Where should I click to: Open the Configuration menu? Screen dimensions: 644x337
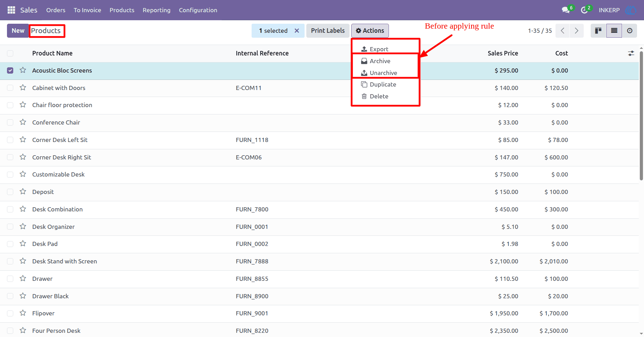198,10
